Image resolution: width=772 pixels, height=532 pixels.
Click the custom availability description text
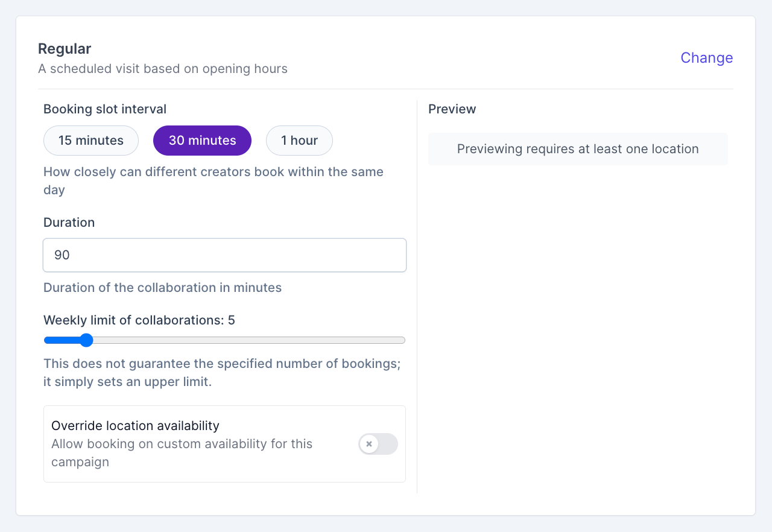click(x=182, y=453)
